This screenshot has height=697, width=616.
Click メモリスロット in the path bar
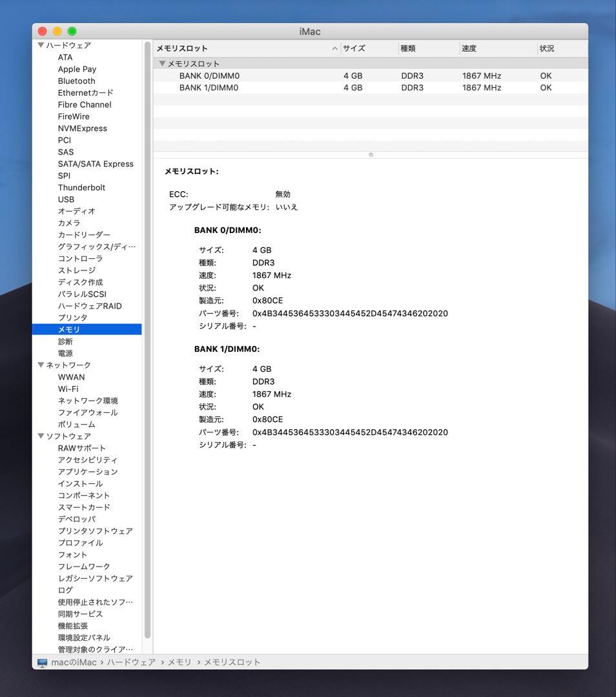click(x=232, y=662)
